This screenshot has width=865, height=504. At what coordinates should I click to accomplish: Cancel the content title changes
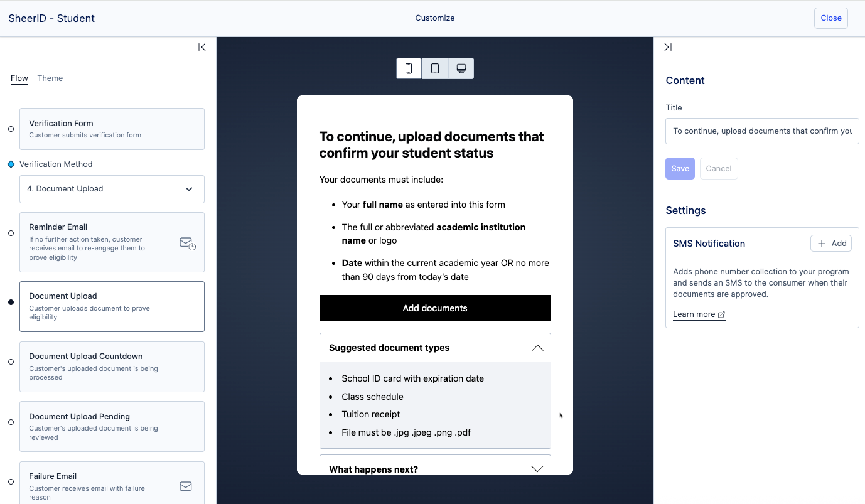(718, 168)
